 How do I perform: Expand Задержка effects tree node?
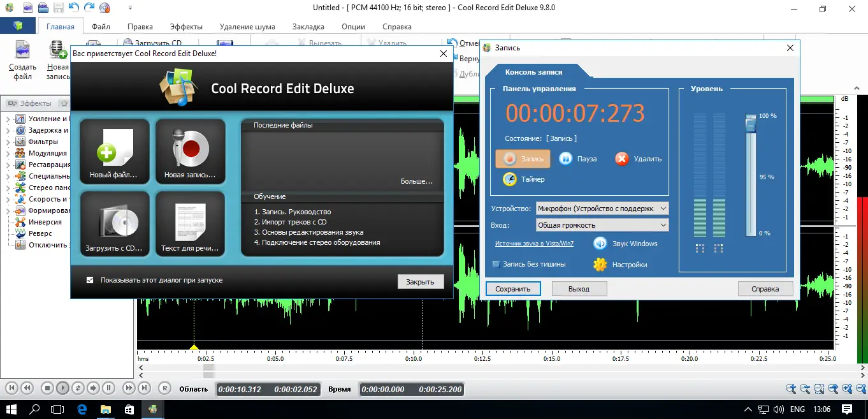click(9, 131)
